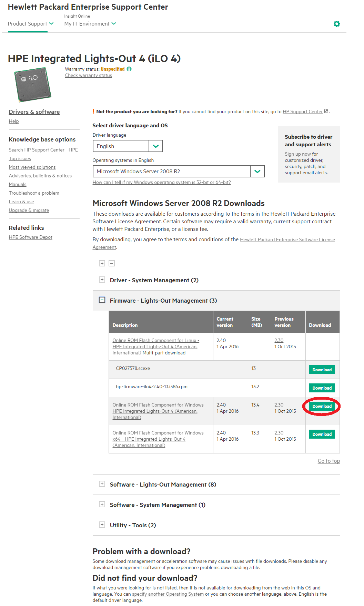Expand Utility - Tools section
364x606 pixels.
click(x=102, y=525)
